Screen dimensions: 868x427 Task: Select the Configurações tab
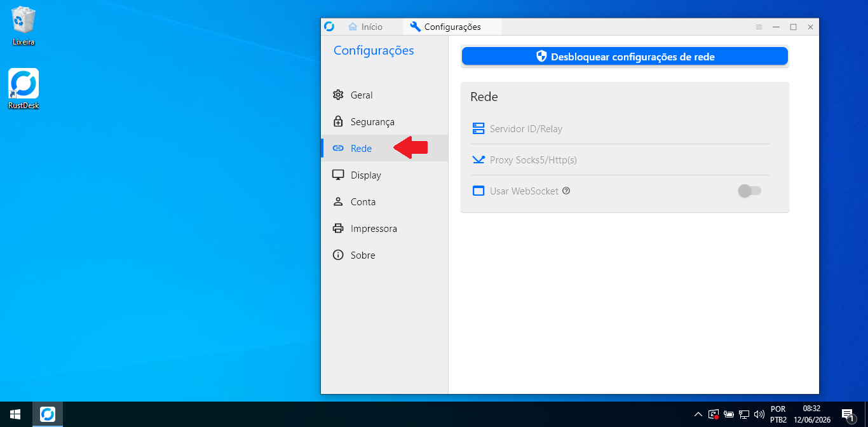click(x=452, y=27)
